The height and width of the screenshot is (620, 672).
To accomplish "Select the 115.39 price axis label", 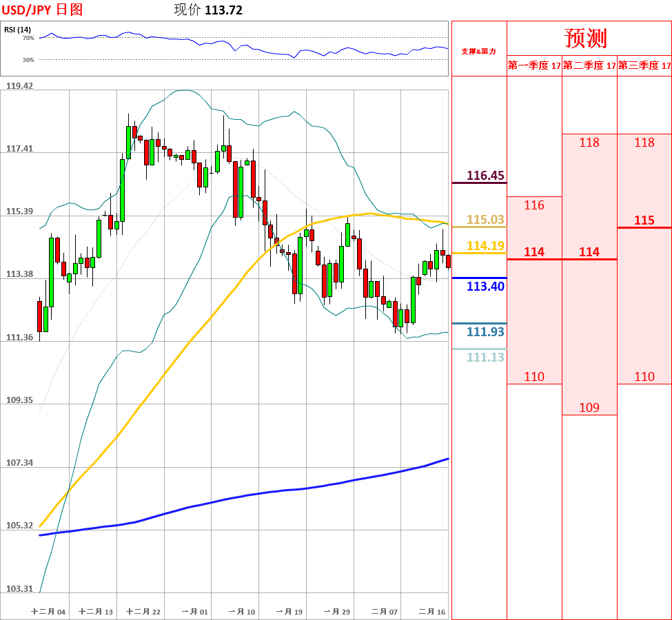I will (x=19, y=211).
